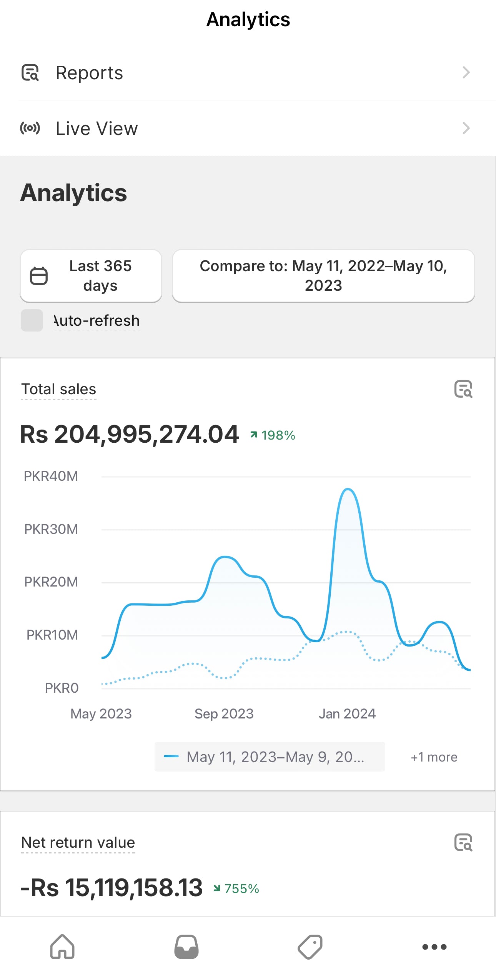Open the Reports menu item
Viewport: 496px width, 980px height.
[x=89, y=73]
